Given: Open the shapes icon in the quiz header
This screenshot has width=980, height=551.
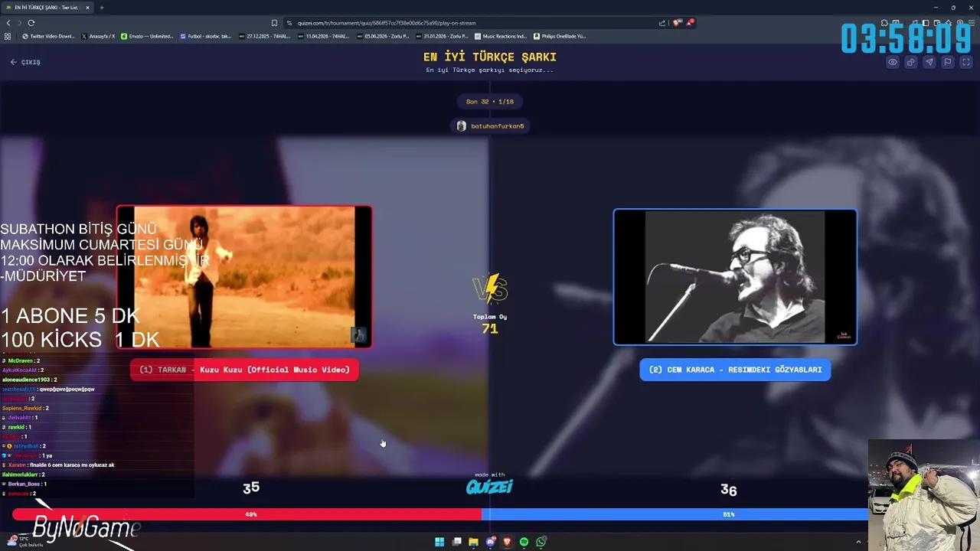Looking at the screenshot, I should pyautogui.click(x=911, y=62).
